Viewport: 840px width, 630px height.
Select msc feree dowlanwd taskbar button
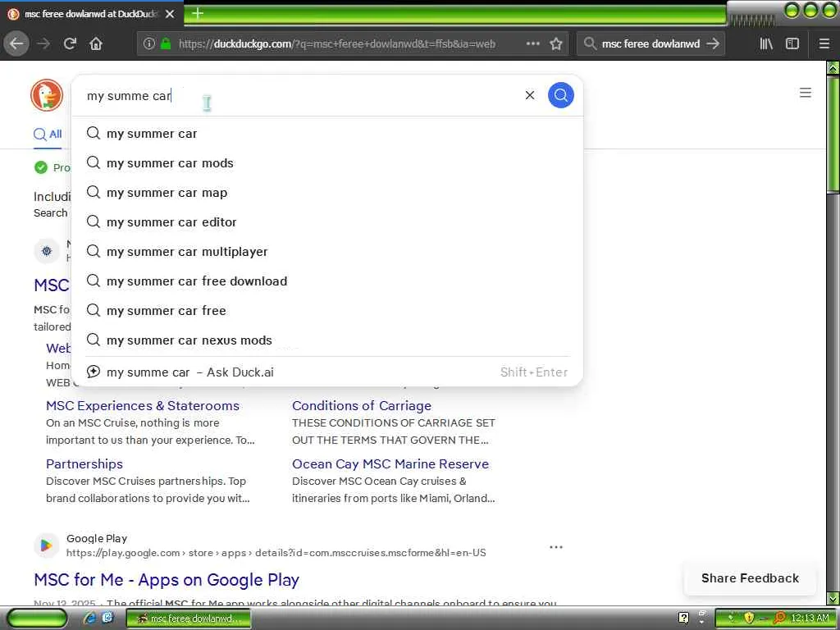coord(188,619)
